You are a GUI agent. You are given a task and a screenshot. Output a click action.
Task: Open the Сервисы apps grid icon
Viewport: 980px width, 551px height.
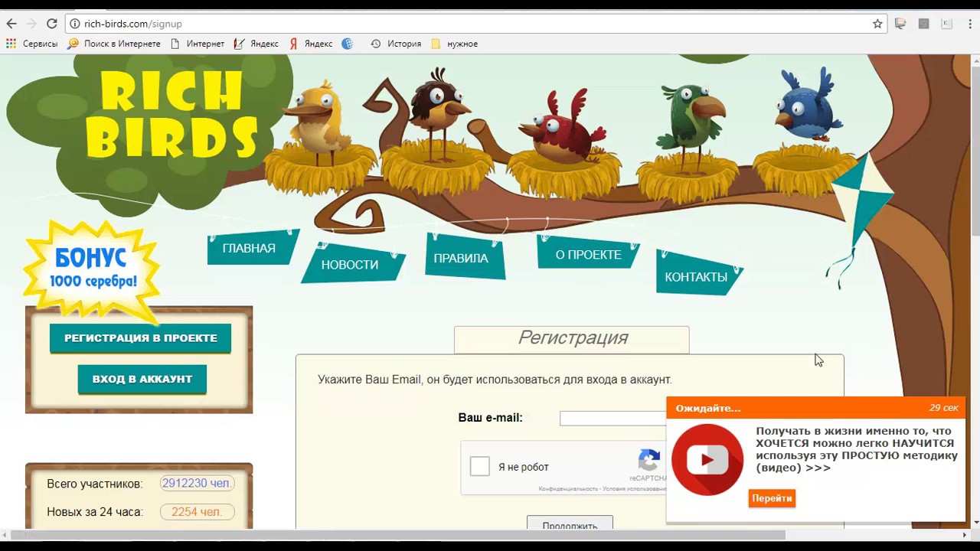click(11, 44)
